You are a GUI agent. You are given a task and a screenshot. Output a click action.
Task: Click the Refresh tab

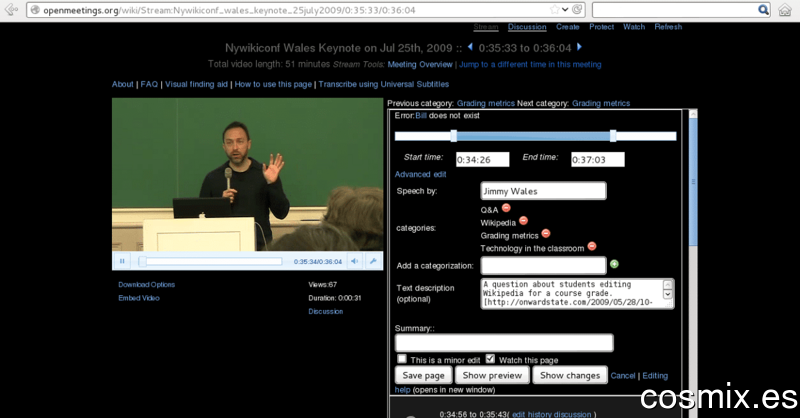[x=668, y=27]
